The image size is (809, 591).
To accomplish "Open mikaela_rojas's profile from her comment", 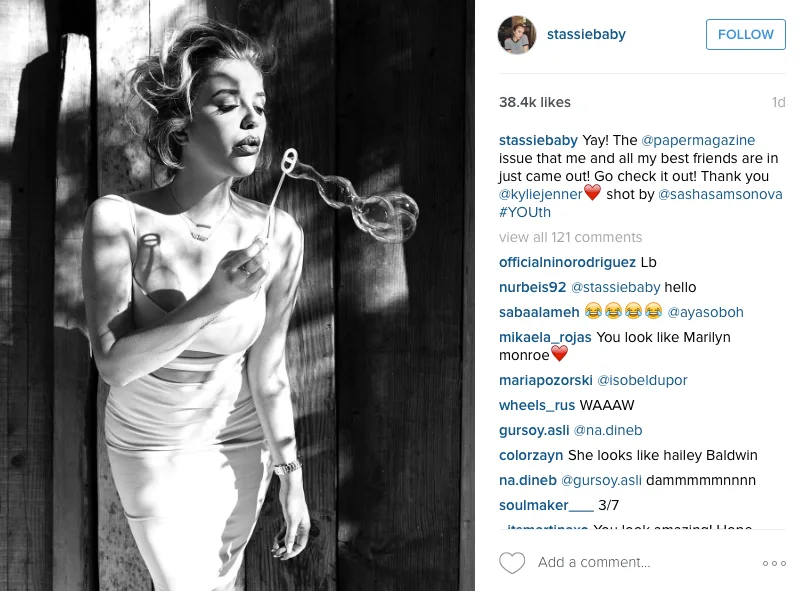I will click(545, 338).
